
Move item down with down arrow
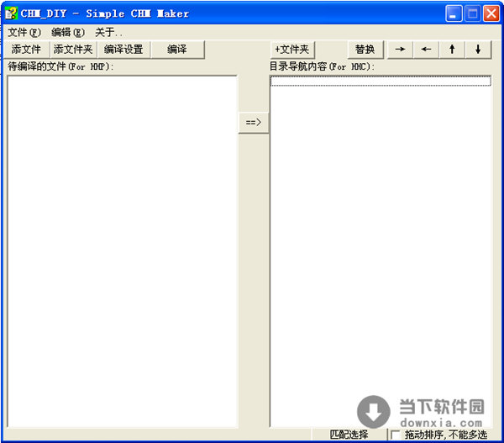pos(478,50)
